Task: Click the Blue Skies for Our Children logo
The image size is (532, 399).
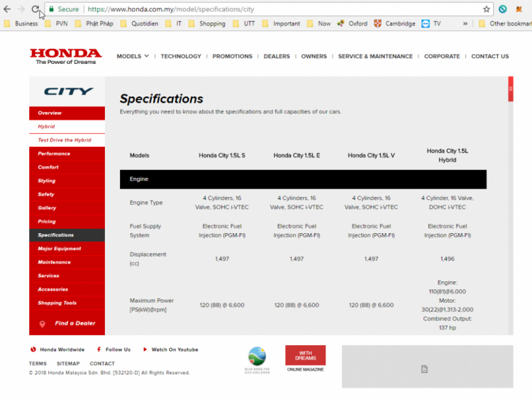Action: tap(257, 360)
